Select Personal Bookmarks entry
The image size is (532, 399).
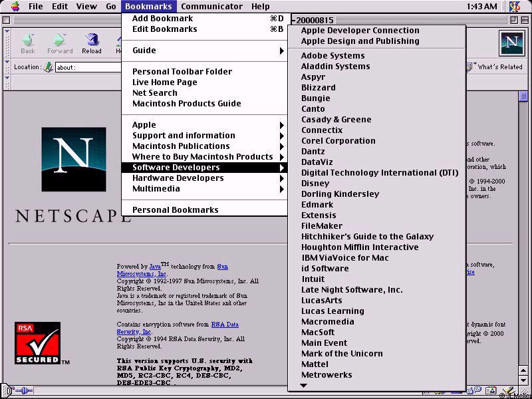204,210
